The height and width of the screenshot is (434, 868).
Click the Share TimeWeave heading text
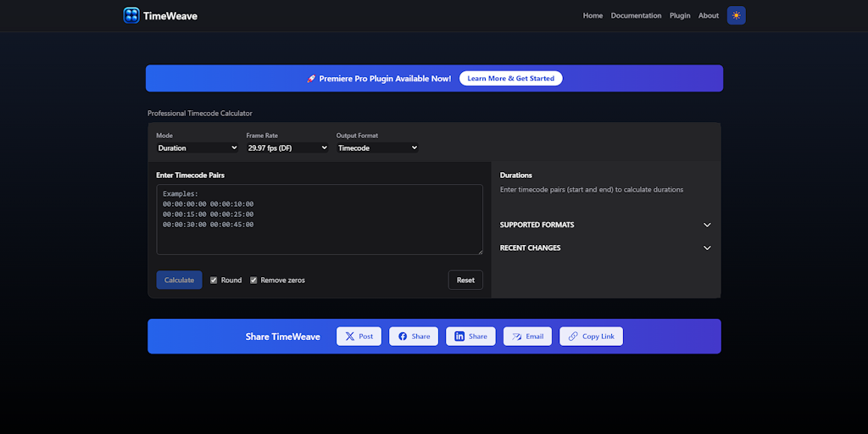point(283,337)
